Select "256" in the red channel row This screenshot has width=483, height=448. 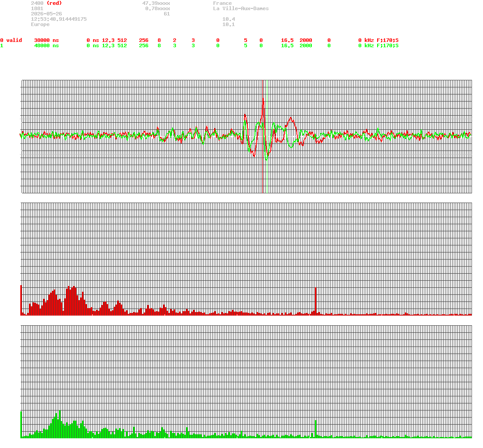coord(144,41)
